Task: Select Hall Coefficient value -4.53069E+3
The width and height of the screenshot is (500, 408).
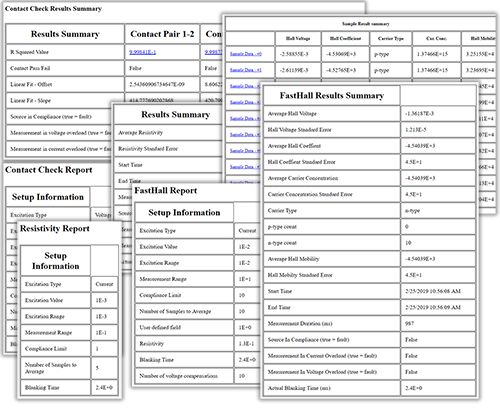Action: tap(341, 54)
